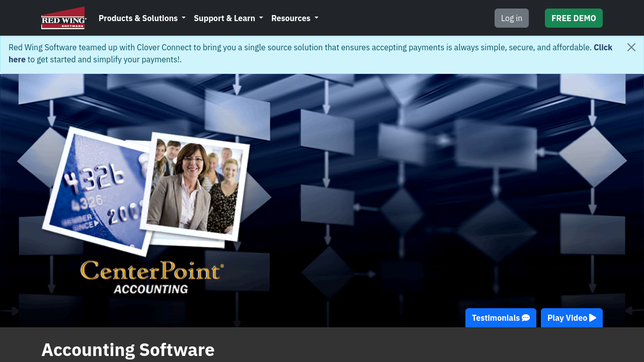
Task: Expand the Support & Learn menu
Action: pos(228,18)
